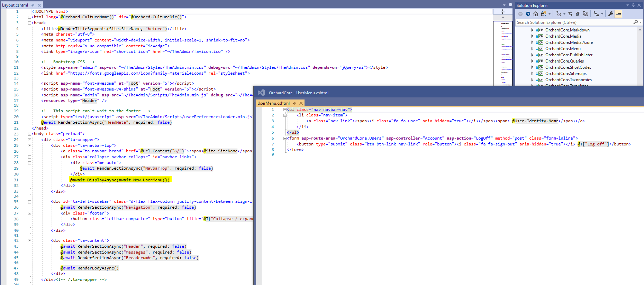
Task: Switch to the Layout.cshtml tab
Action: click(15, 5)
